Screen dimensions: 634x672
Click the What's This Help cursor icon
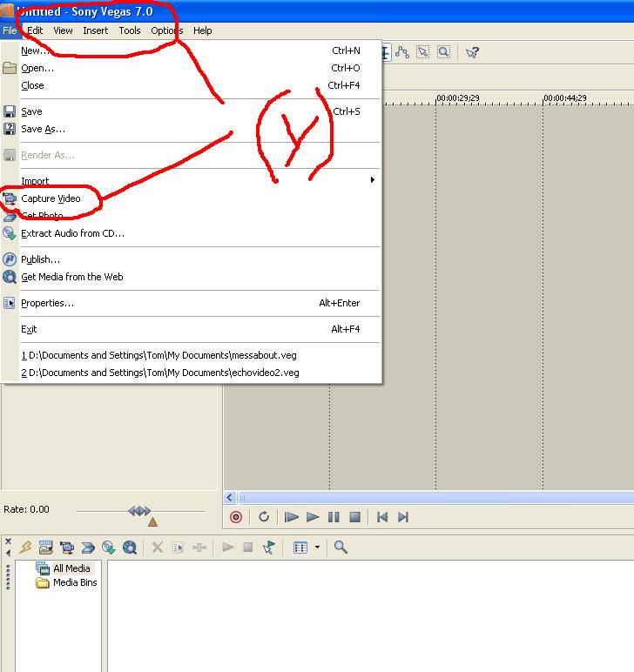(472, 53)
